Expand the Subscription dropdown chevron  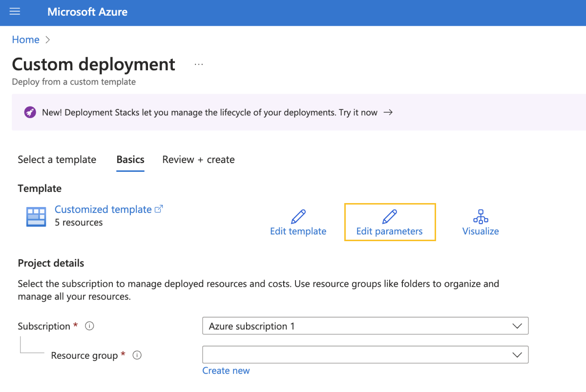coord(517,326)
